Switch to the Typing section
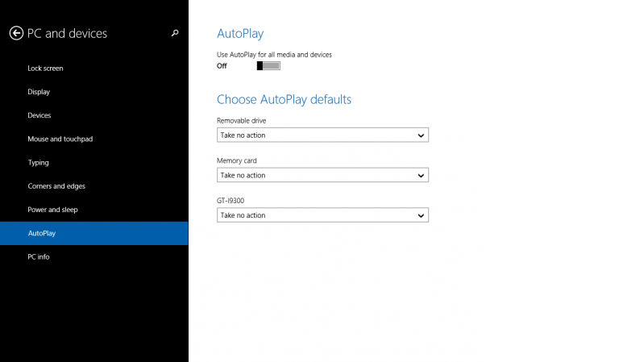Screen dimensions: 644x362 coord(38,162)
